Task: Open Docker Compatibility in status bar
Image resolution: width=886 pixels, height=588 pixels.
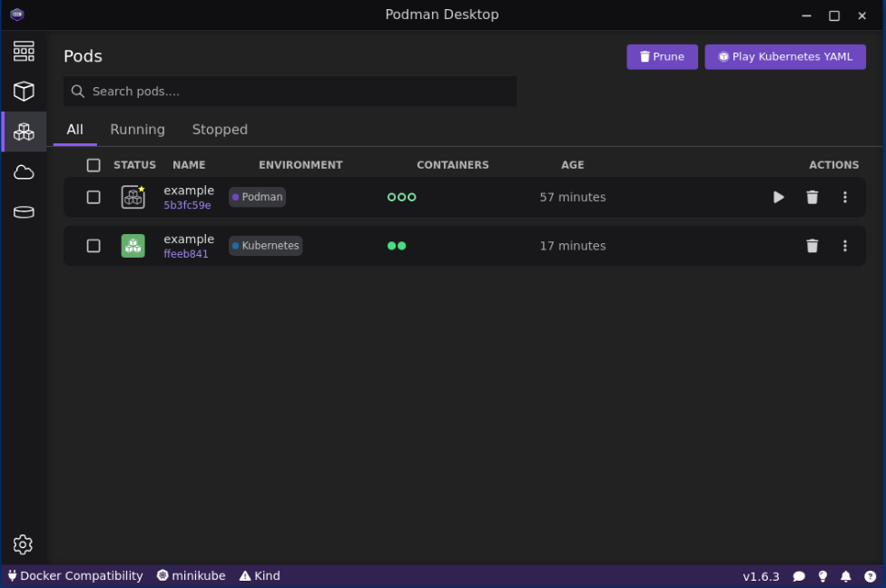Action: pos(74,576)
